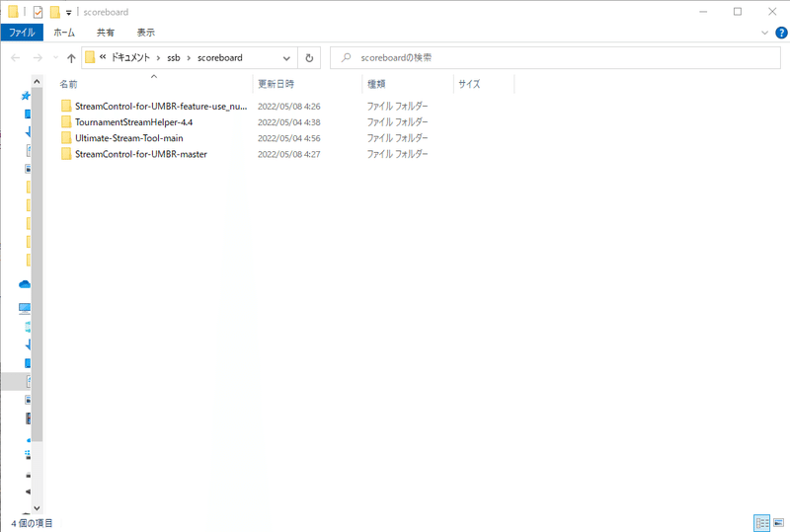Open the ファイル menu tab
This screenshot has height=532, width=790.
(22, 33)
